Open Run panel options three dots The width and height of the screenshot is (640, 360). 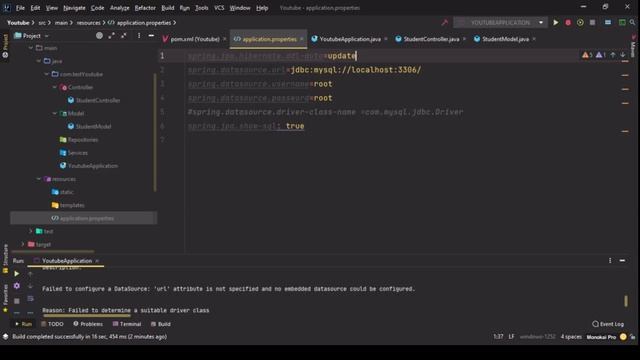pos(610,260)
